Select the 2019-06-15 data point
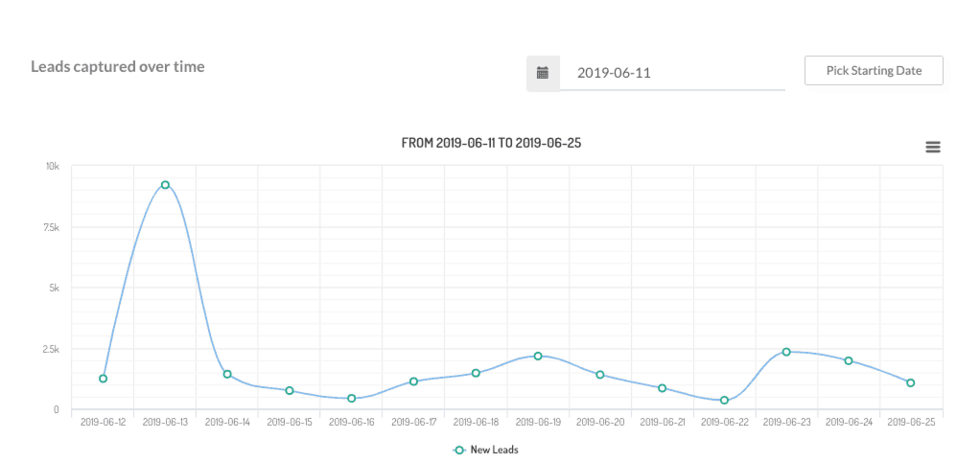Viewport: 980px width, 462px height. pos(290,391)
